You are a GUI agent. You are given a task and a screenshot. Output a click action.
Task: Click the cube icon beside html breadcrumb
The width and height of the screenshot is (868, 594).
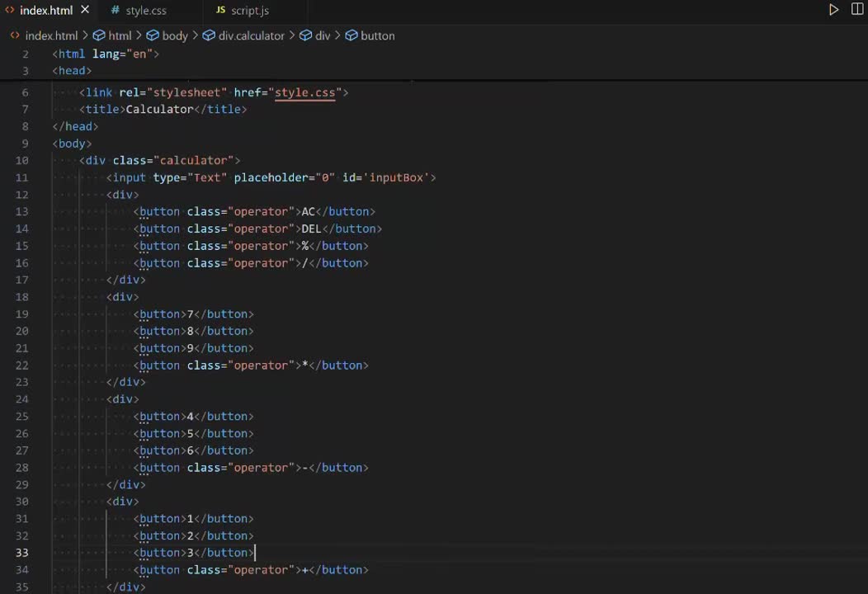(99, 35)
